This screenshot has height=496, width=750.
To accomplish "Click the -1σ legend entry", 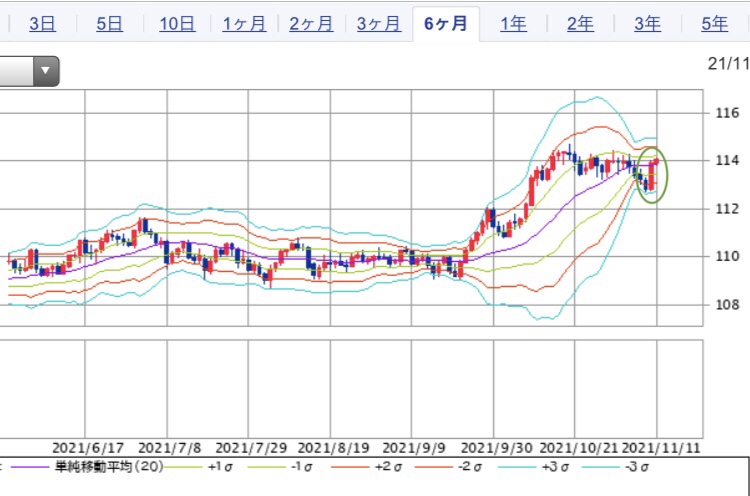I will [301, 466].
